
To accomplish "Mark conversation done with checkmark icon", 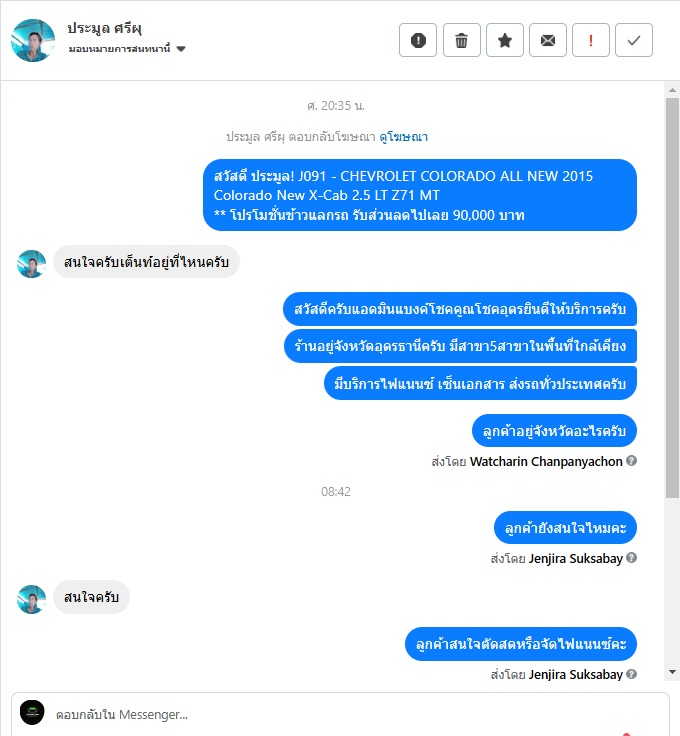I will pyautogui.click(x=634, y=40).
